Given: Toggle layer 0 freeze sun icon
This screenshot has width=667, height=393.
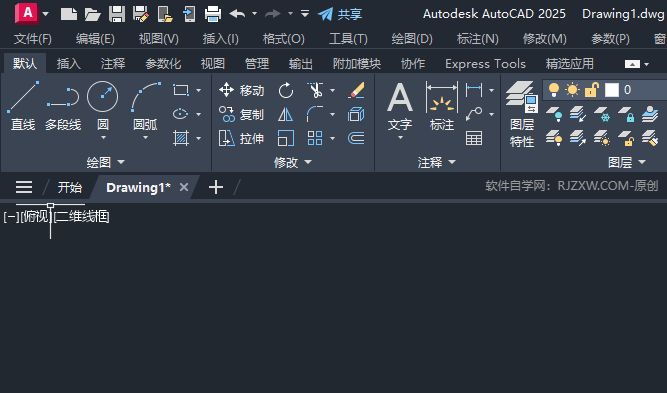Looking at the screenshot, I should pos(572,90).
